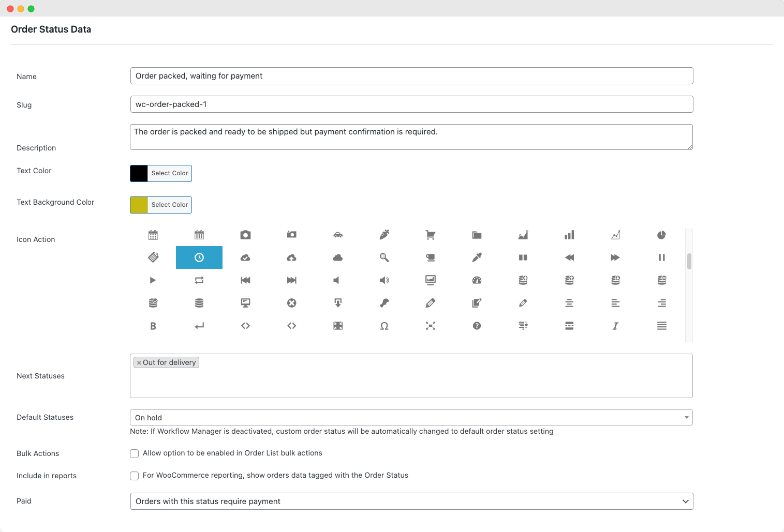Choose the play icon from the grid

tap(153, 280)
